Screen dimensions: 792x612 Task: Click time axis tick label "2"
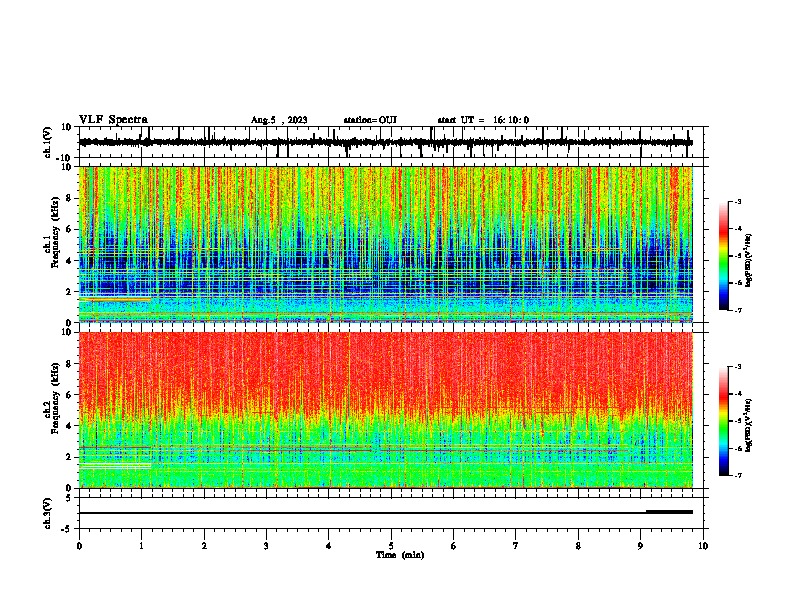click(204, 546)
